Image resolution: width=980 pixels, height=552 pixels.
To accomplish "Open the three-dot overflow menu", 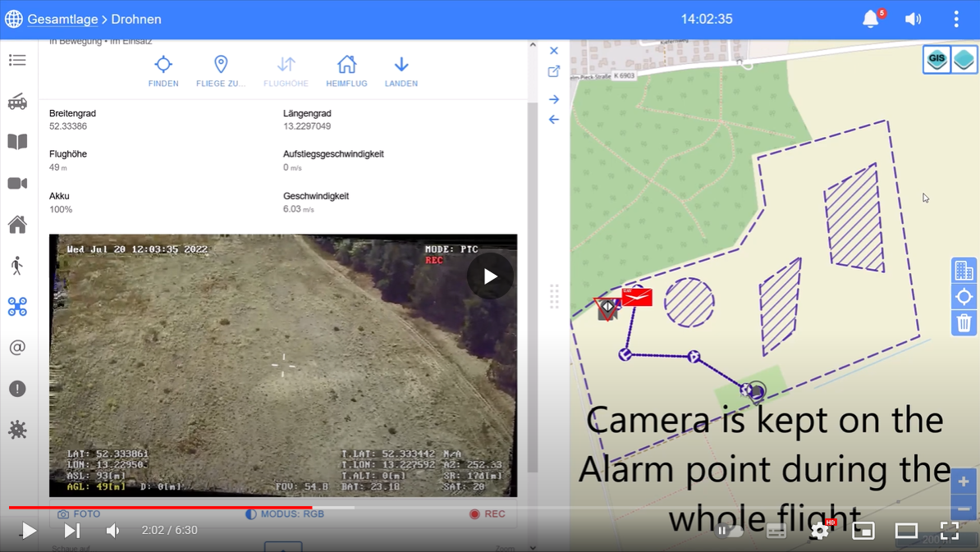I will [x=956, y=19].
